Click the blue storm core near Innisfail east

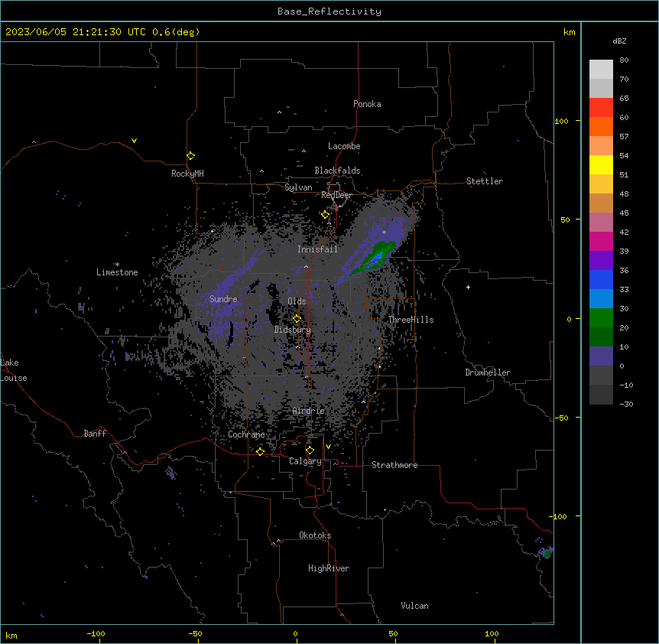click(375, 259)
